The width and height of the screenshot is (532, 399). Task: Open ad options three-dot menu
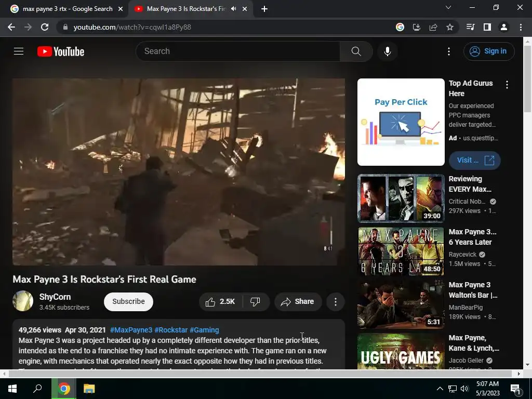[507, 85]
